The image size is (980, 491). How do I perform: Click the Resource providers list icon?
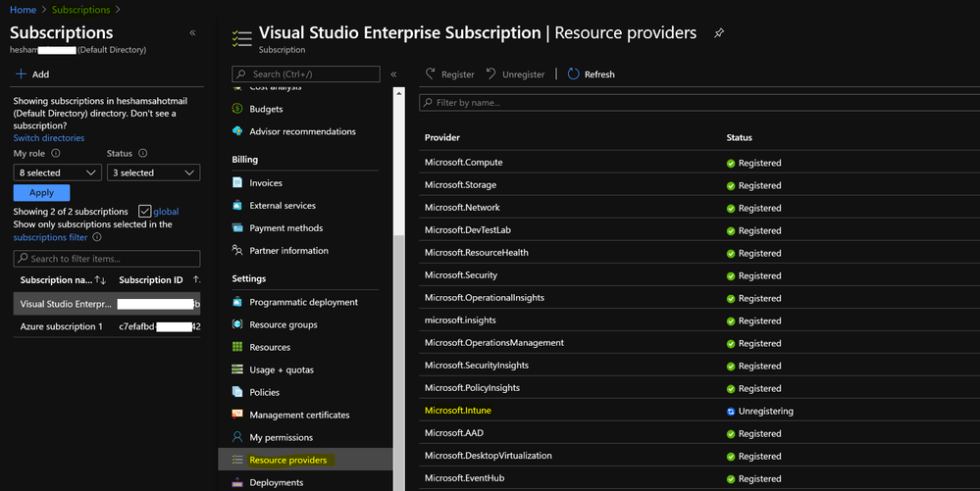(x=237, y=460)
